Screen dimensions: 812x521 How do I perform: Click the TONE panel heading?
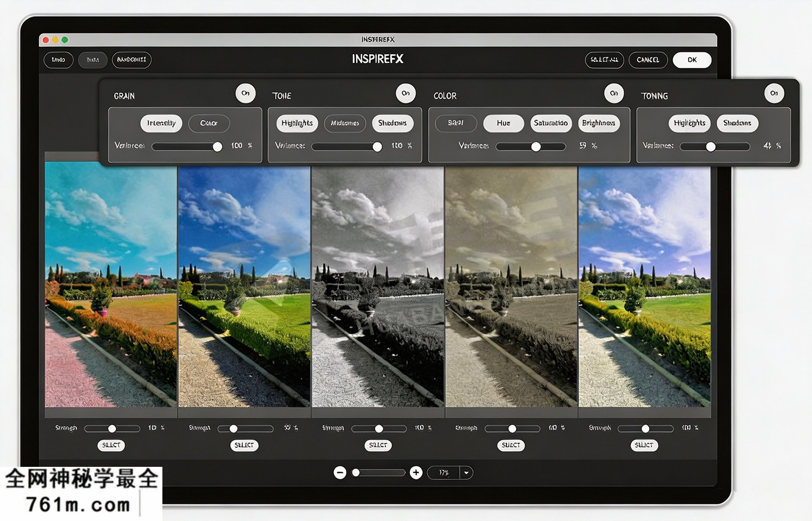pyautogui.click(x=281, y=96)
